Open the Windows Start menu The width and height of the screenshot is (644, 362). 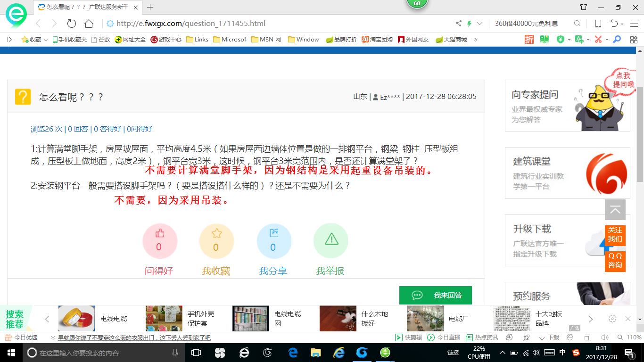pos(11,353)
